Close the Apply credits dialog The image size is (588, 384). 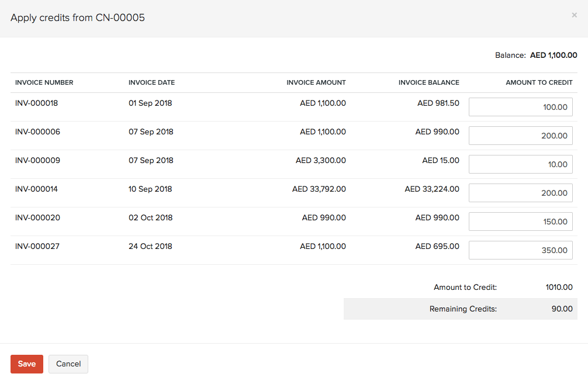click(574, 15)
